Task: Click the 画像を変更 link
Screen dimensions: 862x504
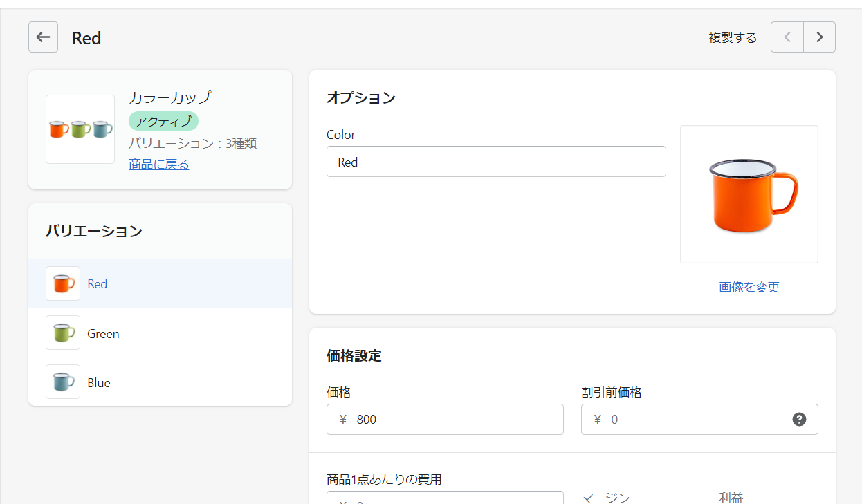Action: (x=749, y=288)
